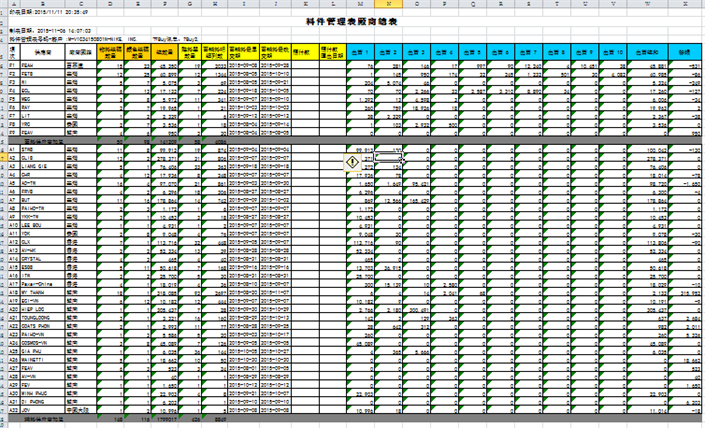Click the Paiwan-China supplier cell

point(42,279)
